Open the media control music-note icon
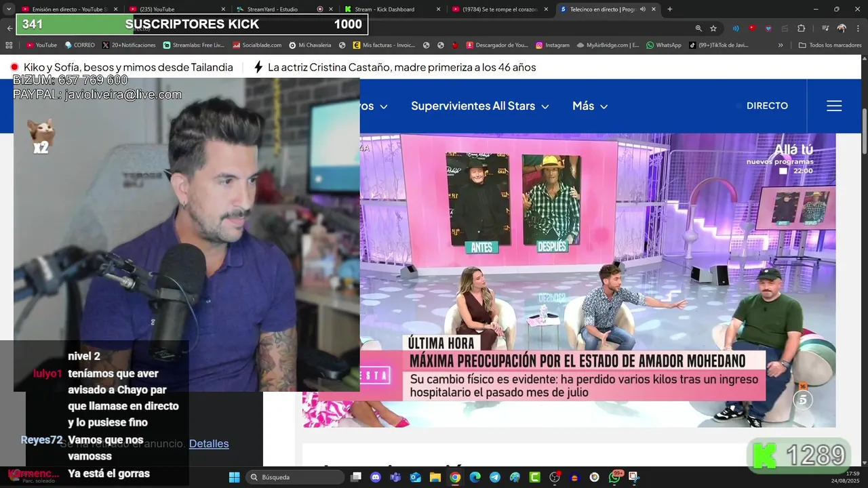 (825, 28)
